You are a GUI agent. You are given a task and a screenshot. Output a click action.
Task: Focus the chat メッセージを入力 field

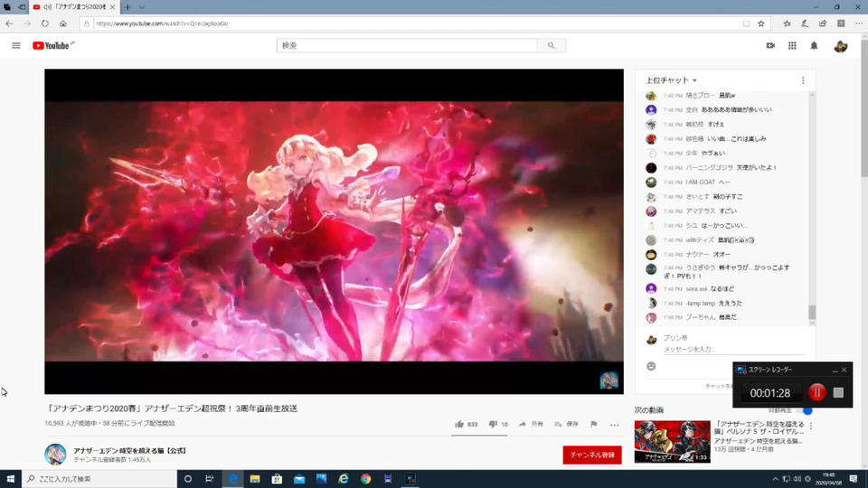(733, 349)
